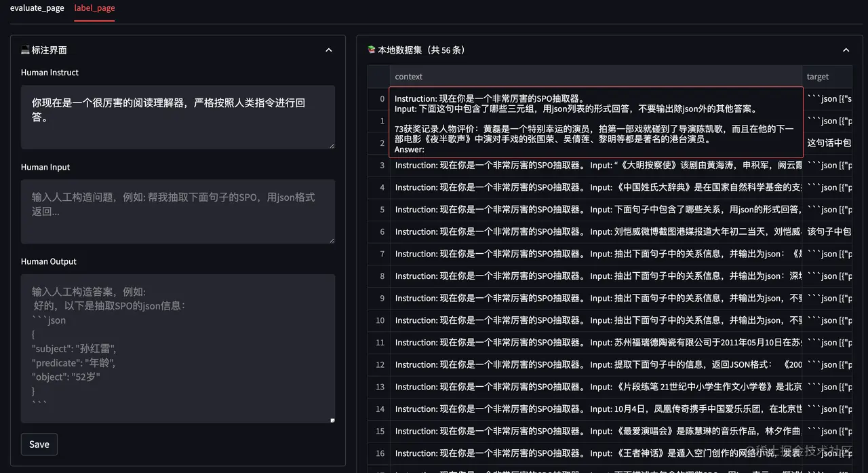Image resolution: width=868 pixels, height=473 pixels.
Task: Focus the Human Input text box
Action: 178,212
